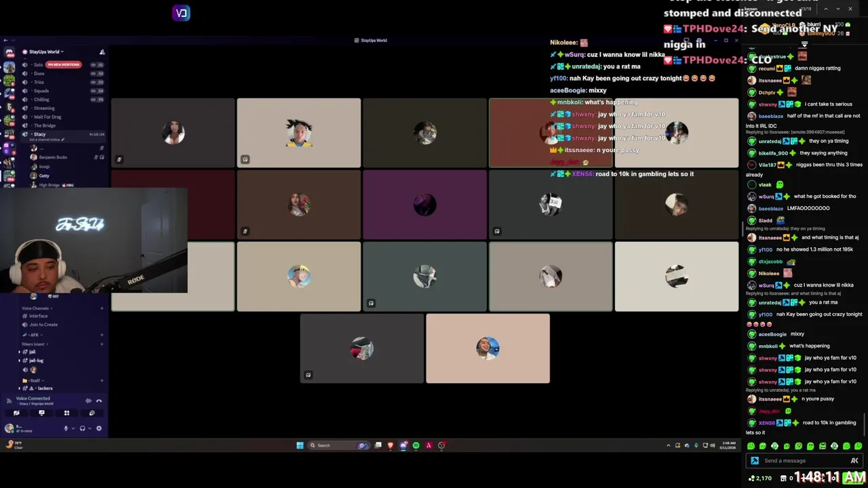
Task: Select participant tile with yellow-shirt cartoon avatar
Action: (299, 133)
